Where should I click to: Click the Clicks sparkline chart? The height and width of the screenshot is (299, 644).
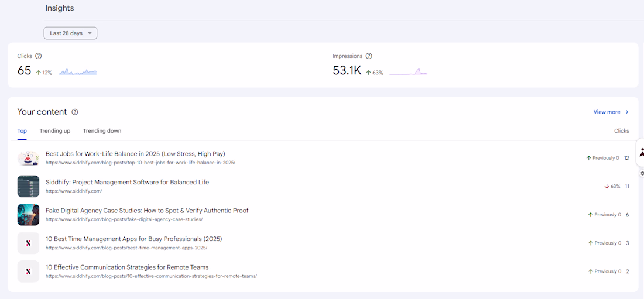click(x=77, y=72)
